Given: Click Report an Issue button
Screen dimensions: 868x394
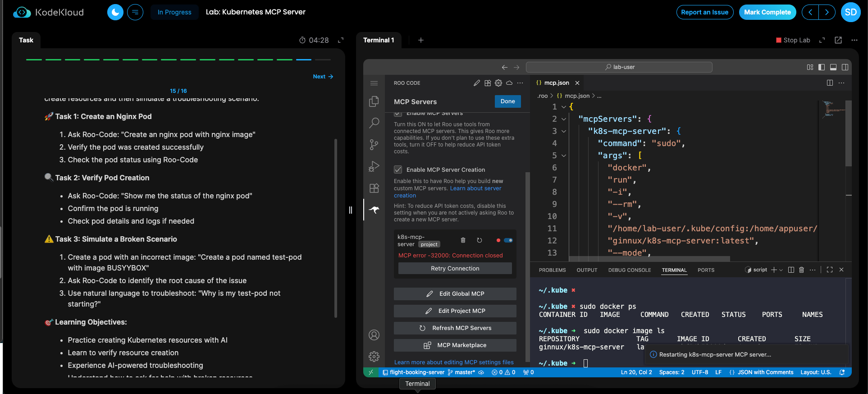Looking at the screenshot, I should (x=705, y=12).
